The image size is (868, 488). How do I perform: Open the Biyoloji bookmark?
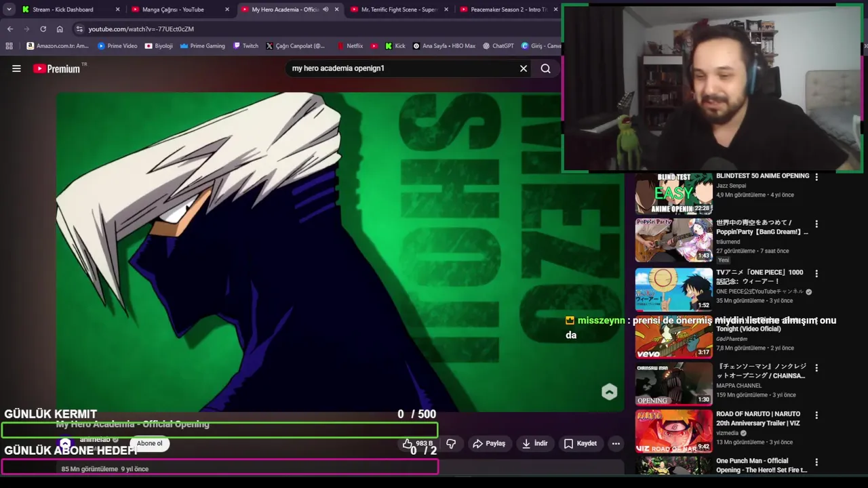click(x=159, y=46)
